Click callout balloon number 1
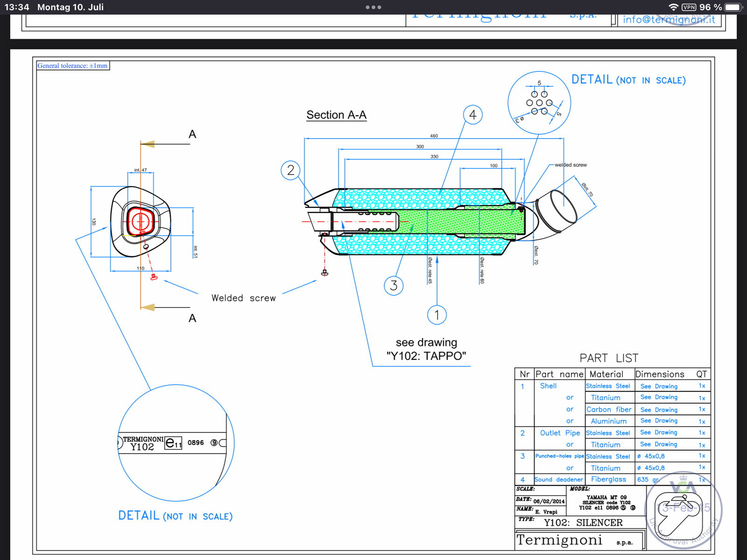The image size is (747, 560). click(x=437, y=315)
